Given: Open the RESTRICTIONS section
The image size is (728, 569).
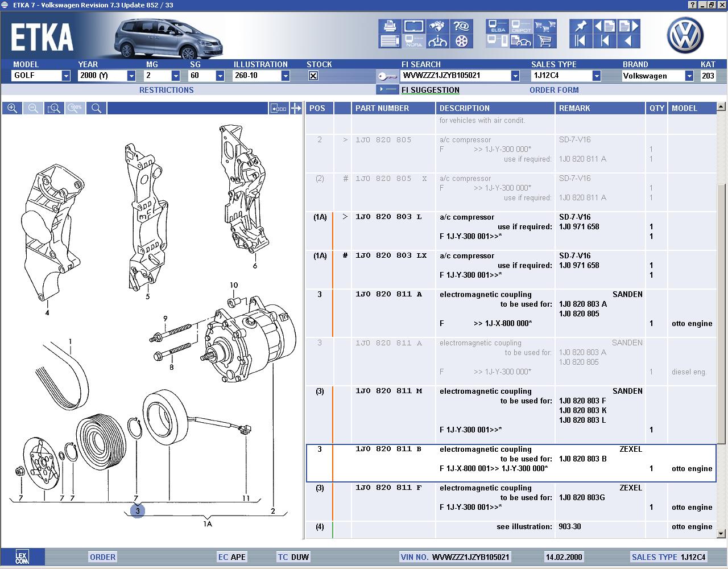Looking at the screenshot, I should click(166, 90).
